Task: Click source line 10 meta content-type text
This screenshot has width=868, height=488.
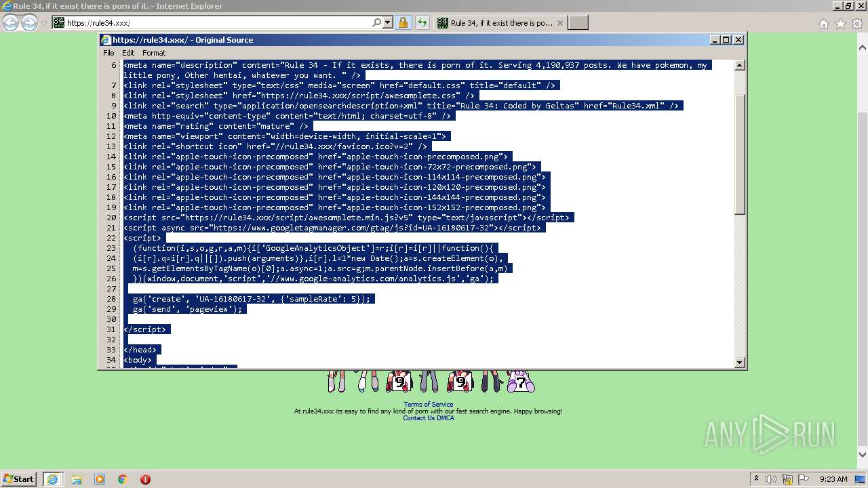Action: tap(287, 116)
